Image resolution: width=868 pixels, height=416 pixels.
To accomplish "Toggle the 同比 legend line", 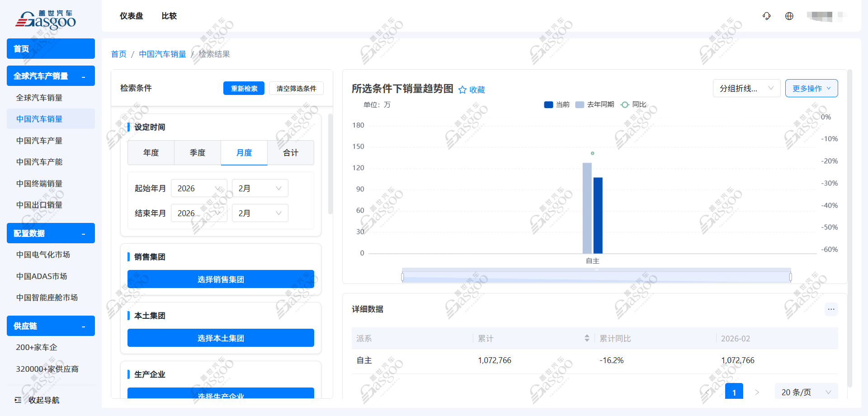I will coord(633,104).
